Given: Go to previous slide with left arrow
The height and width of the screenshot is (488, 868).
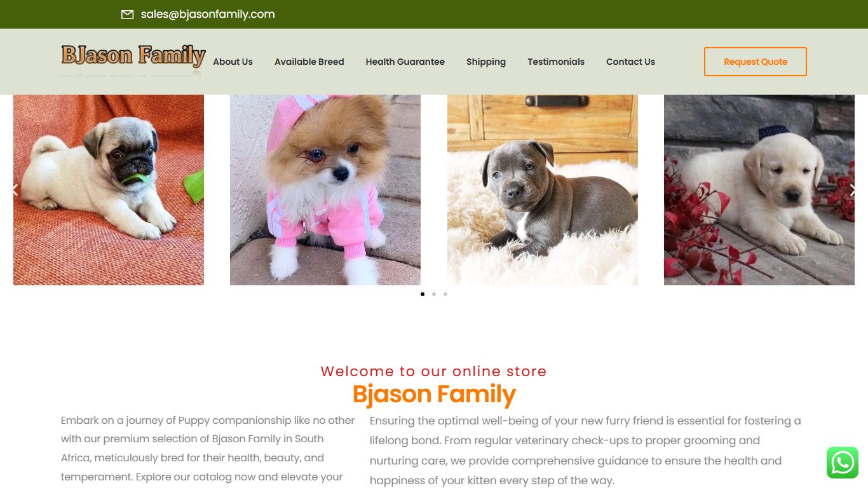Looking at the screenshot, I should click(x=15, y=189).
